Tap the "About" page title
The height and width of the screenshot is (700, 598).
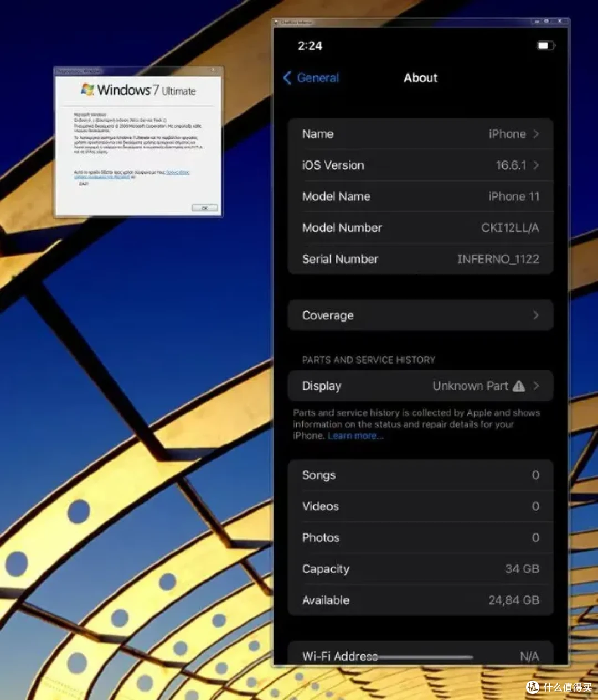(x=421, y=78)
